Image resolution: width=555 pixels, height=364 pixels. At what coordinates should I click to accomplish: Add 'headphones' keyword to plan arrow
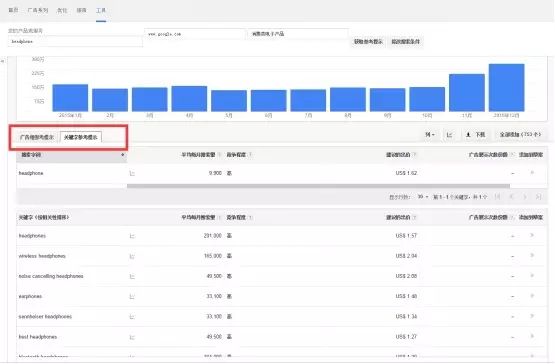pos(532,235)
